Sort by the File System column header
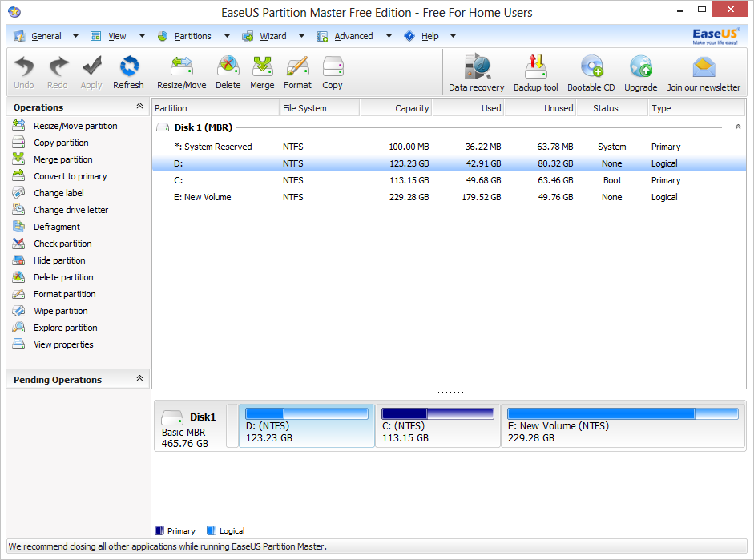Screen dimensions: 754x560 coord(319,108)
